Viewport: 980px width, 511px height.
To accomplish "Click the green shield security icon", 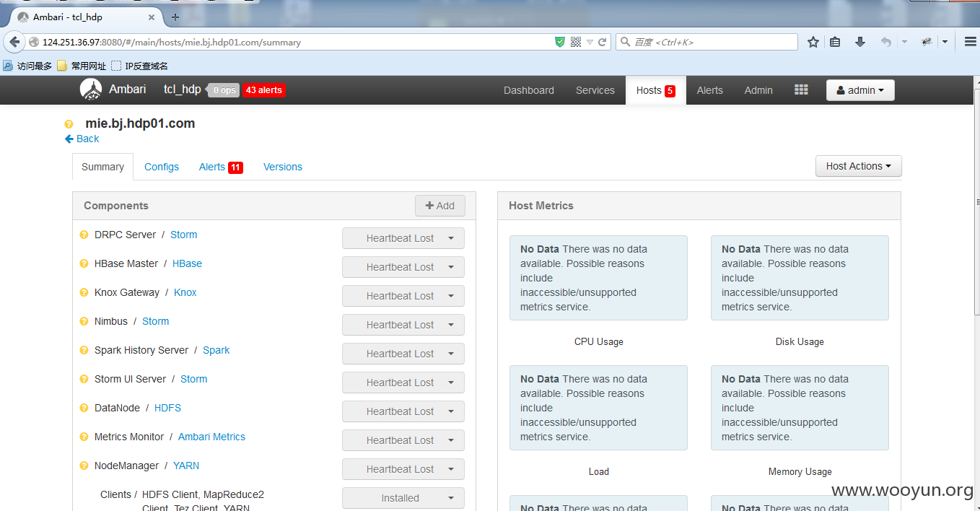I will pos(560,42).
